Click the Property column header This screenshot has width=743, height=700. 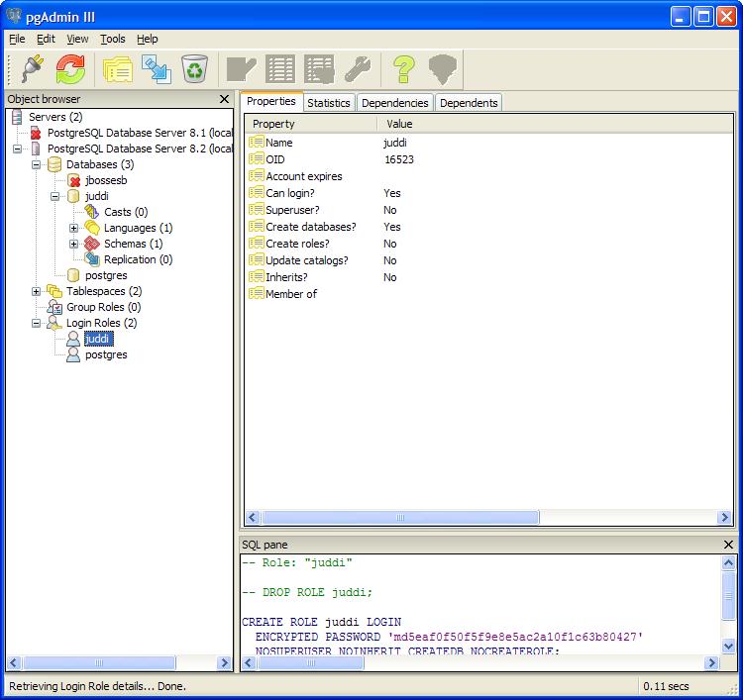(x=311, y=124)
